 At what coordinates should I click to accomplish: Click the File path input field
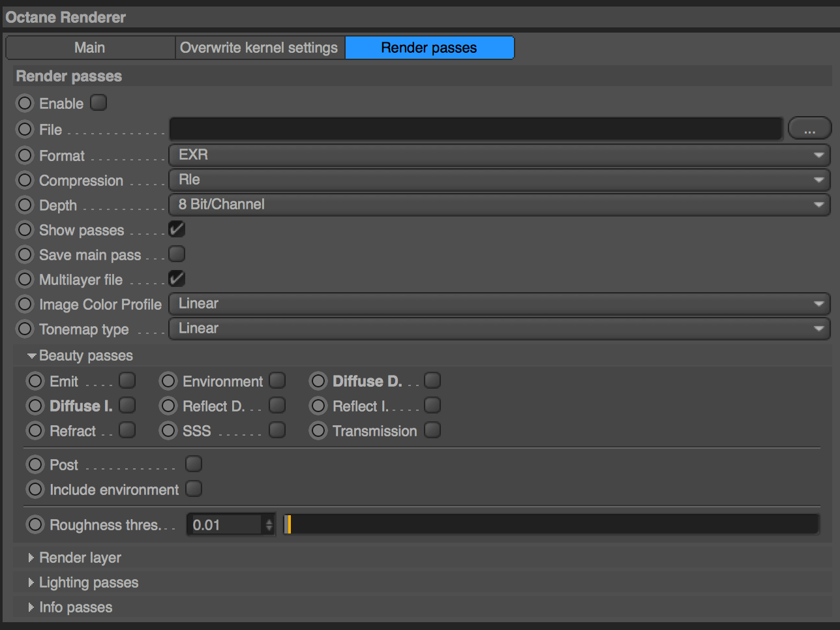(x=476, y=128)
